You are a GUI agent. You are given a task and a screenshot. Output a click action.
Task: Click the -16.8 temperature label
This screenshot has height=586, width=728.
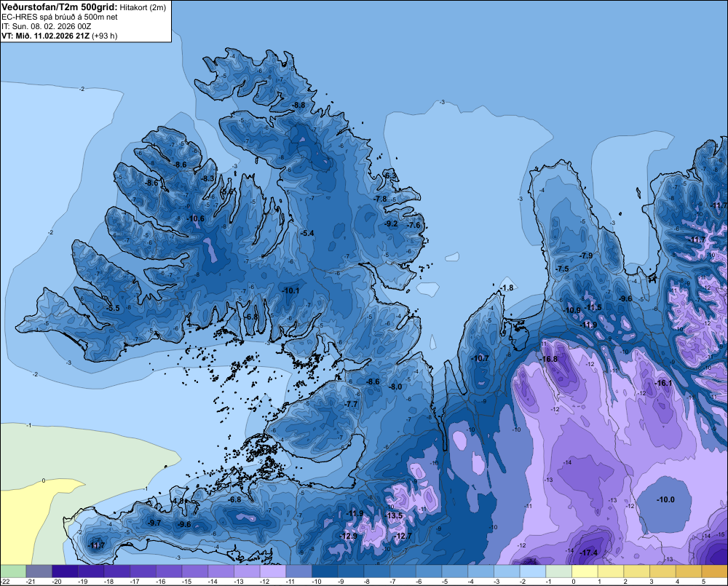pos(548,360)
